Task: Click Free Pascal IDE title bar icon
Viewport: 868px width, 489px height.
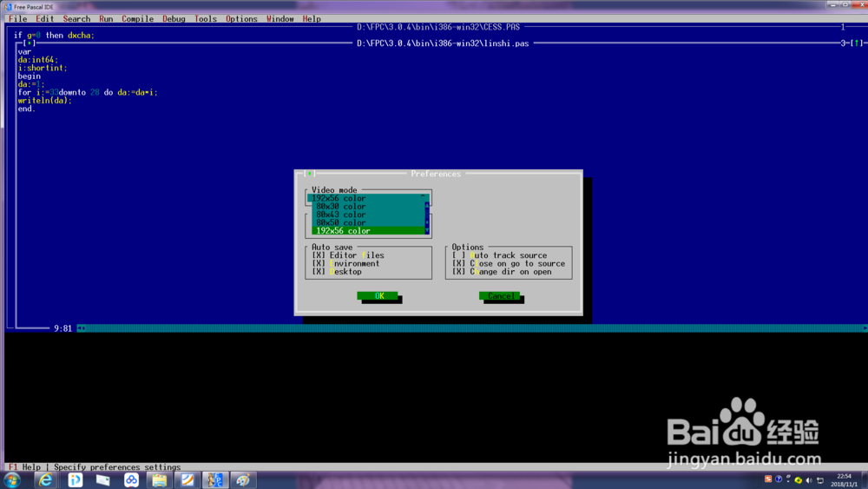Action: pos(8,7)
